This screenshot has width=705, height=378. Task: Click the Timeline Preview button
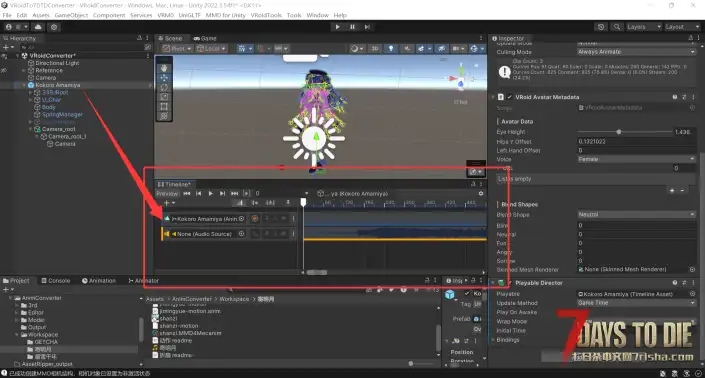point(167,193)
